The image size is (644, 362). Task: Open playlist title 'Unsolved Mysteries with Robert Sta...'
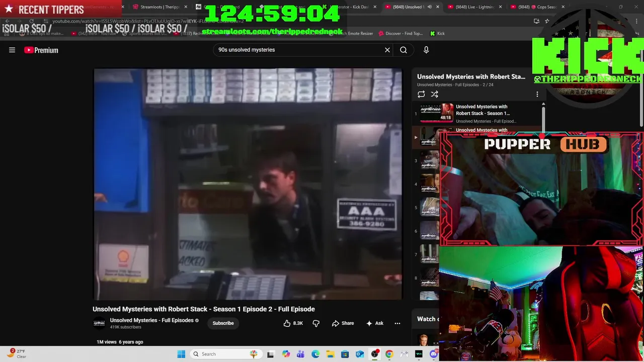(471, 76)
